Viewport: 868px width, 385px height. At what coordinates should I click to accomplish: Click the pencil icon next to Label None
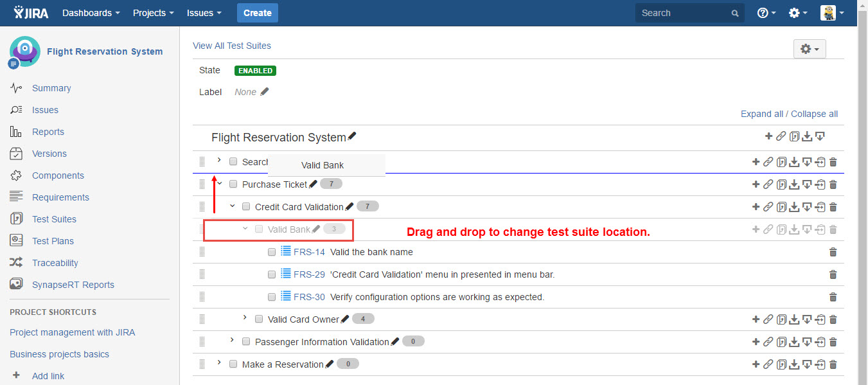(265, 92)
